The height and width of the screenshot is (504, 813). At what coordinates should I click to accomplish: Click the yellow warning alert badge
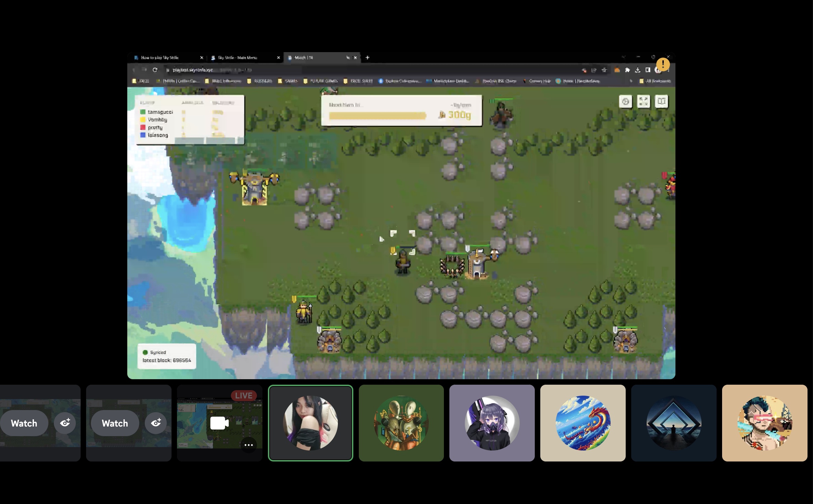[x=663, y=64]
